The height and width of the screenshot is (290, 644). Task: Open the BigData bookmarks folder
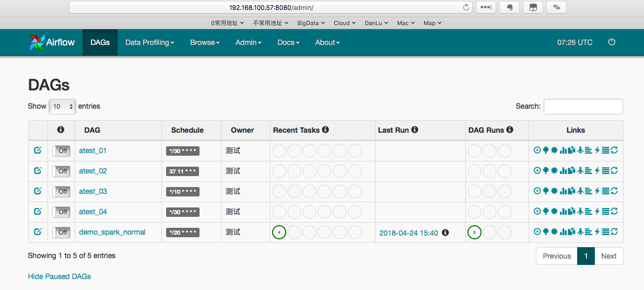tap(311, 23)
